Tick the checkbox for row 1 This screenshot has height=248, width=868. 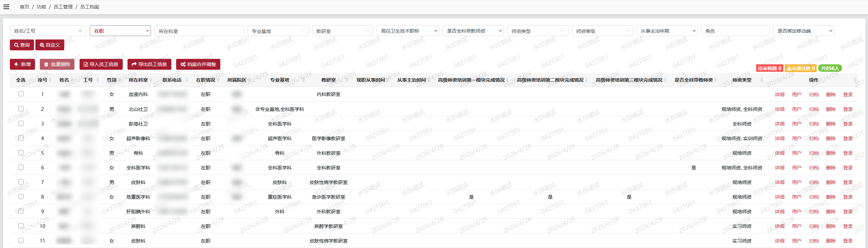[21, 94]
